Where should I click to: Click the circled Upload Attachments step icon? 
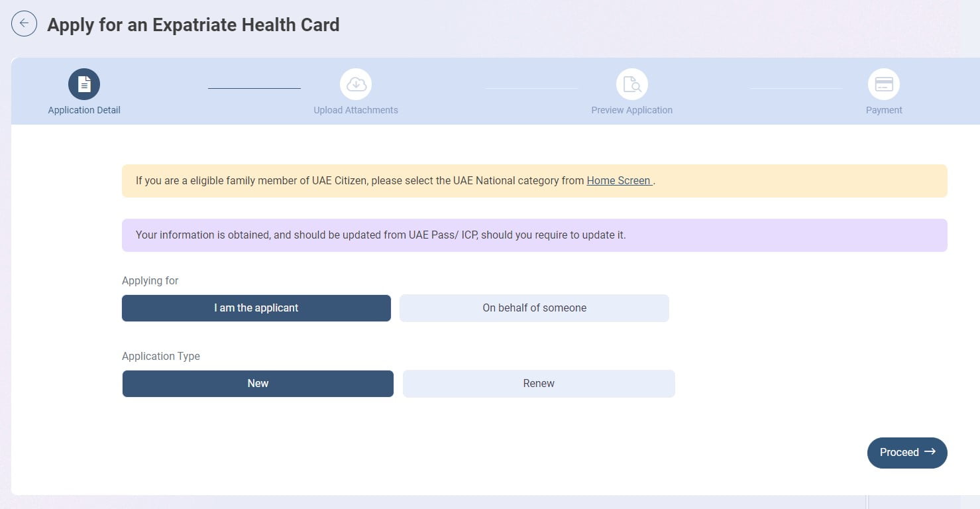pos(355,83)
